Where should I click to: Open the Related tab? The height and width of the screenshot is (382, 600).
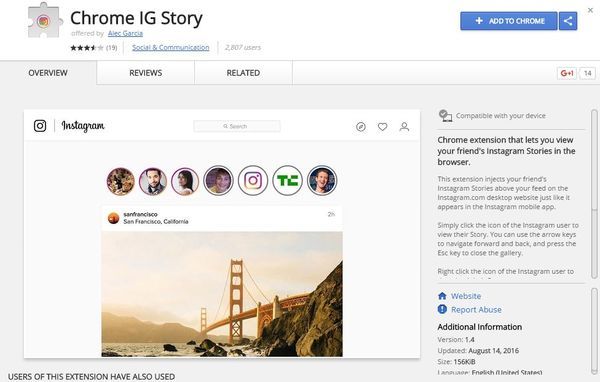point(243,73)
